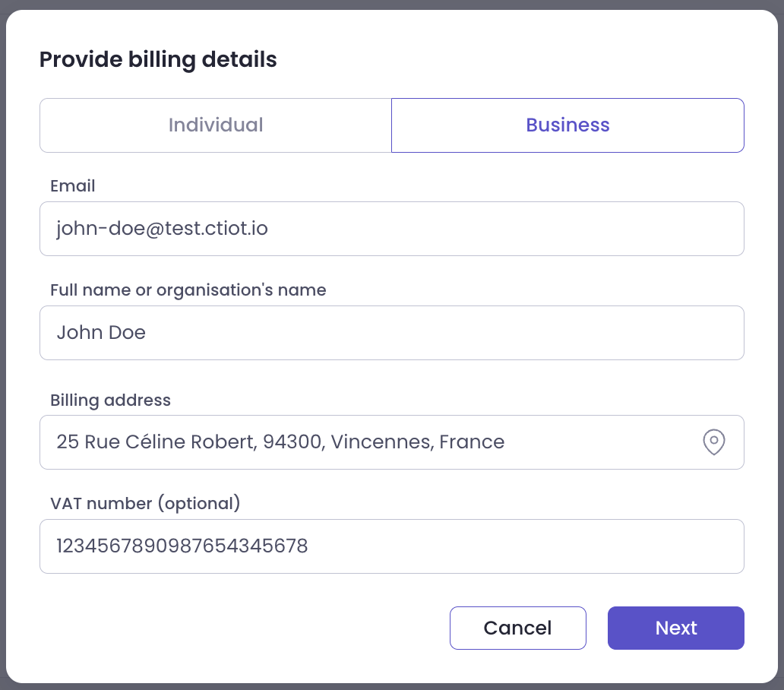Select the Business tab
Screen dimensions: 784x690
[567, 125]
